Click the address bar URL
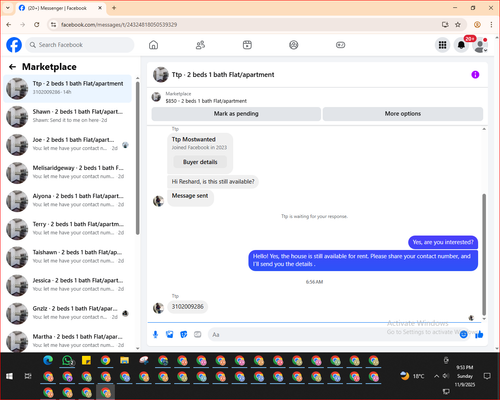 (119, 25)
